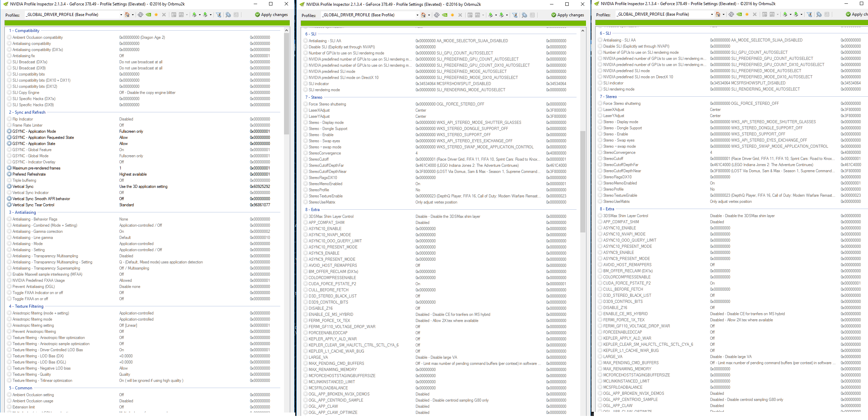Select 'Antialiasing - Gamma correction' row
The image size is (868, 420).
click(x=143, y=231)
